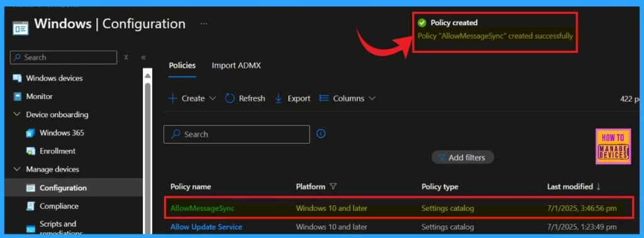This screenshot has width=644, height=238.
Task: Click the 7/1/2025, 1:23:49 pm timestamp
Action: click(x=582, y=227)
